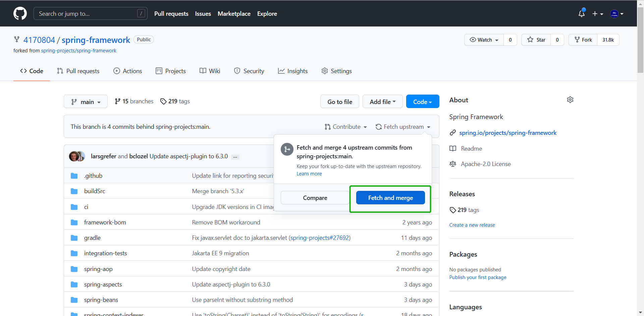Click Fetch and merge

[x=390, y=198]
